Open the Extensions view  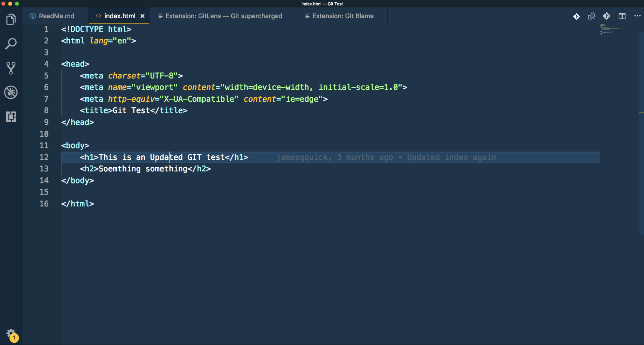click(11, 116)
